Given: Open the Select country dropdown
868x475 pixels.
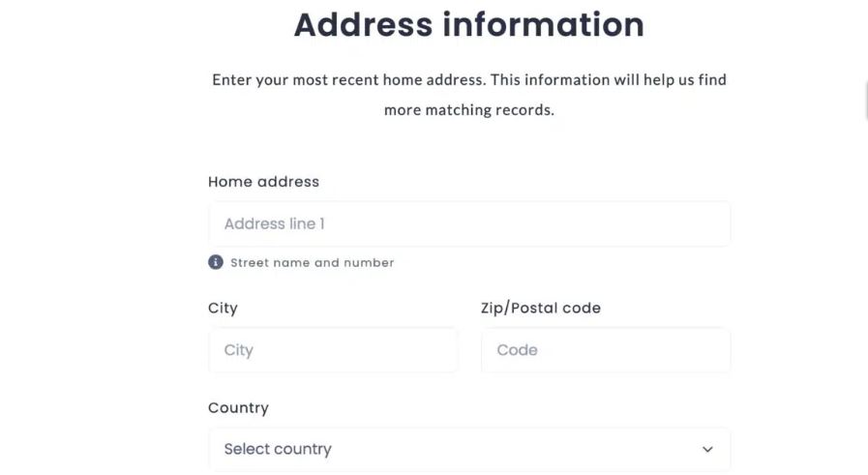Looking at the screenshot, I should 469,450.
